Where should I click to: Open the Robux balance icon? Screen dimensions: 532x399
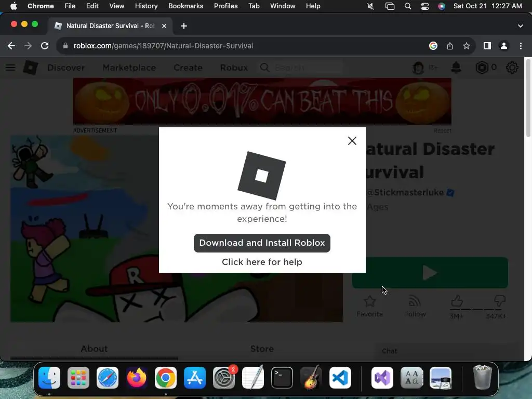click(x=482, y=68)
